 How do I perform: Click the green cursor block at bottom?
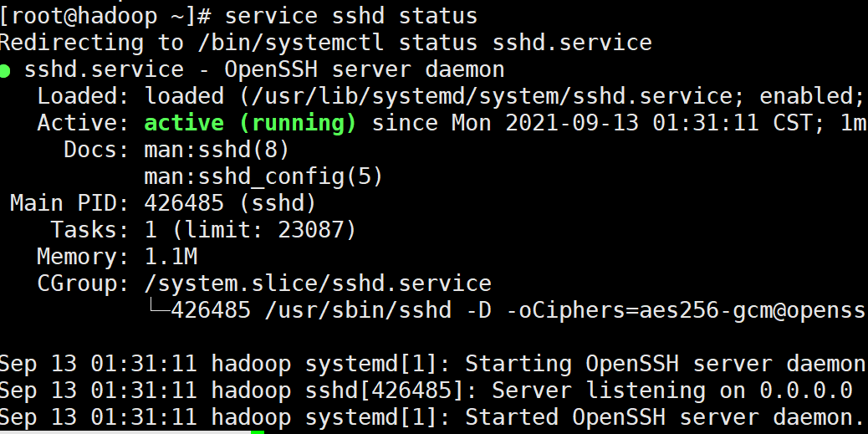coord(258,432)
